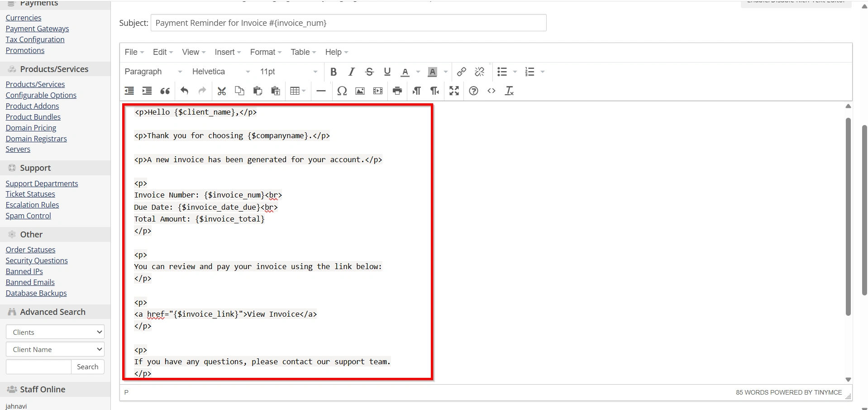
Task: Open the source code view
Action: coord(491,91)
